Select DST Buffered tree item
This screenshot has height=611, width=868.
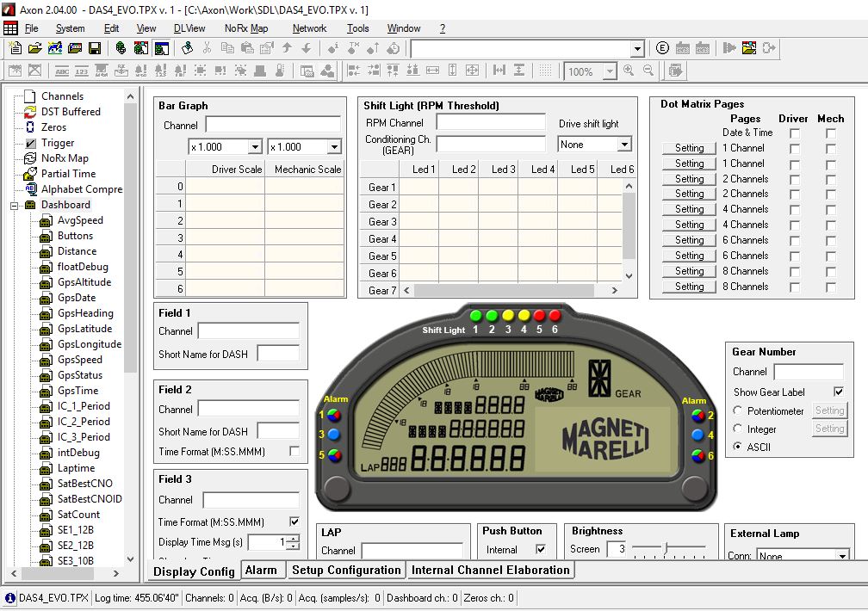pyautogui.click(x=71, y=112)
